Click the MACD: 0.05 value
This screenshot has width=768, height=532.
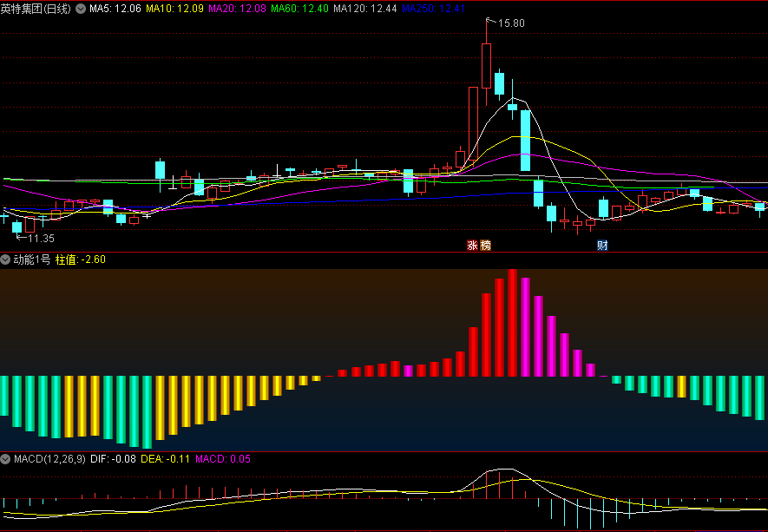pyautogui.click(x=223, y=459)
